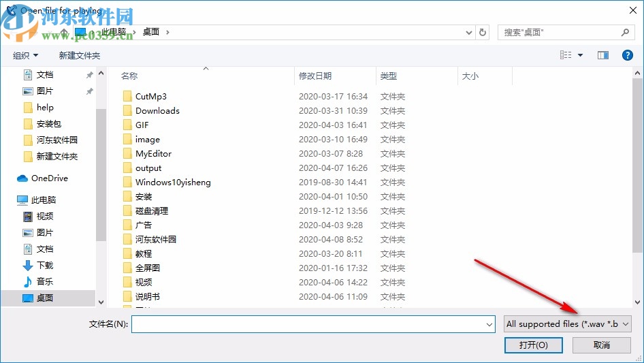The width and height of the screenshot is (644, 363).
Task: Click the 音乐 note icon in sidebar
Action: click(x=27, y=281)
